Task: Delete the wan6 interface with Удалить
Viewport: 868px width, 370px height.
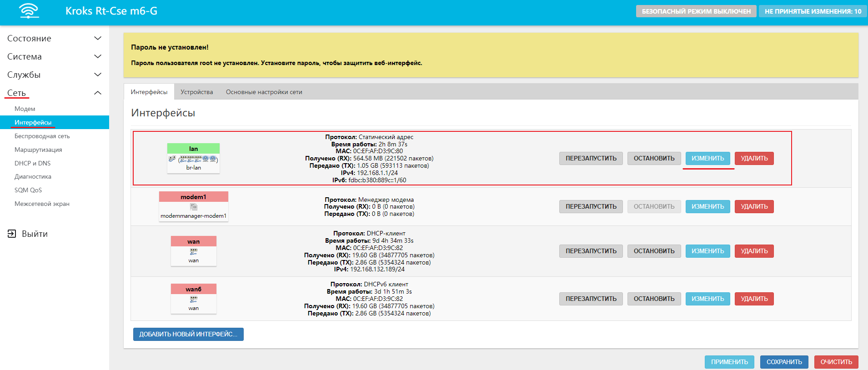Action: [x=754, y=299]
